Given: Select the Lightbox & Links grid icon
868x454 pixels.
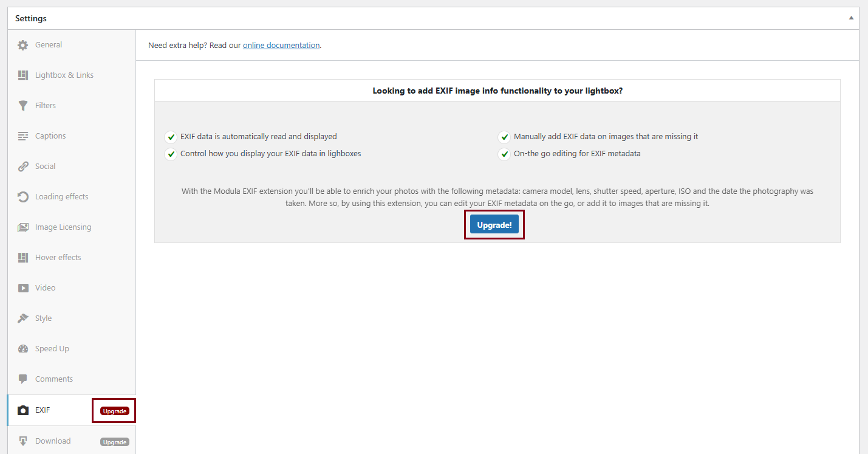Looking at the screenshot, I should [23, 75].
